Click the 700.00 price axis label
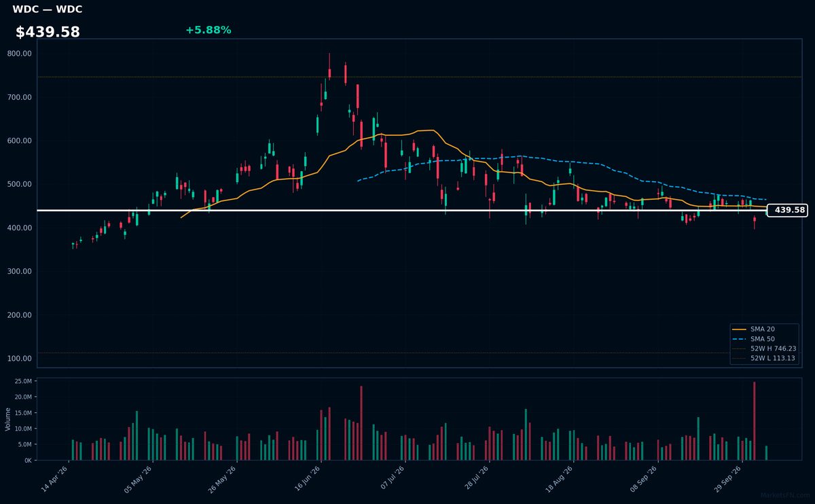 coord(20,97)
